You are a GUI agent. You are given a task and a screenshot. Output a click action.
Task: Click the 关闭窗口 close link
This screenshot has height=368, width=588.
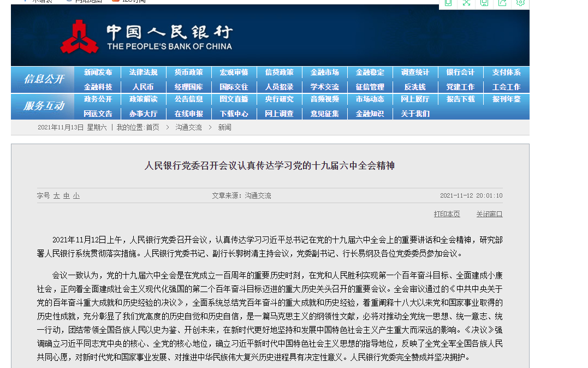[489, 214]
